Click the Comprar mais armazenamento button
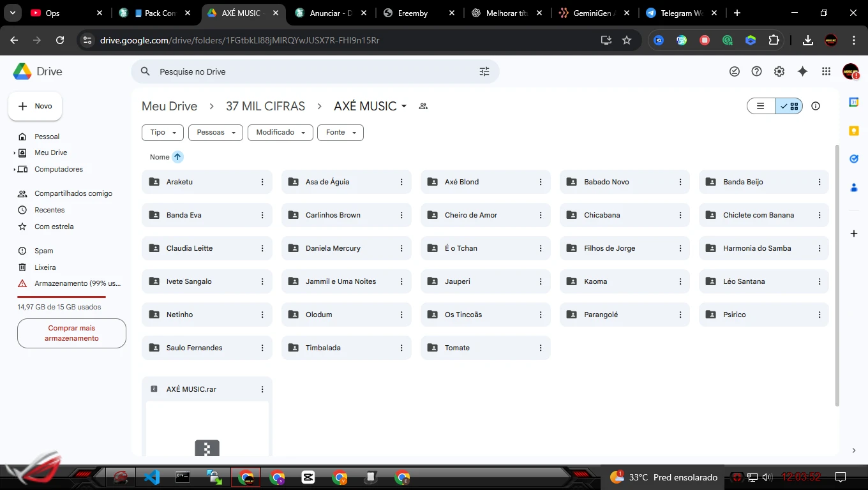The image size is (868, 490). pos(71,333)
